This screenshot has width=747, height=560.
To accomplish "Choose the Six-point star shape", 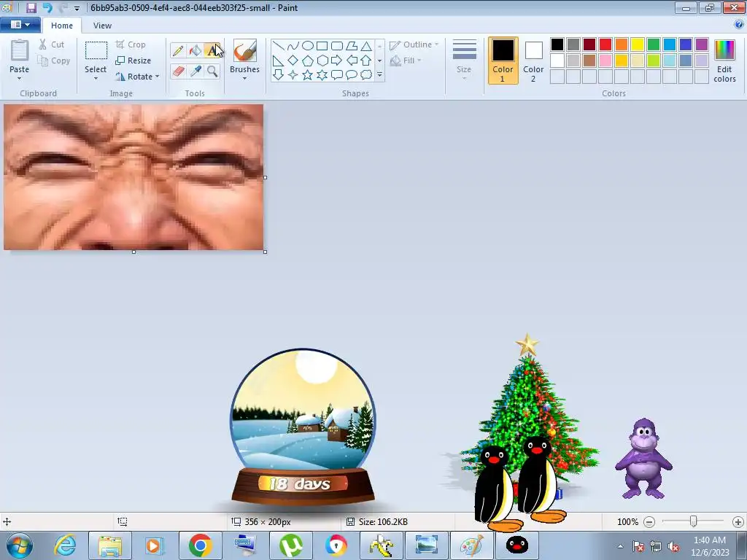I will (322, 75).
